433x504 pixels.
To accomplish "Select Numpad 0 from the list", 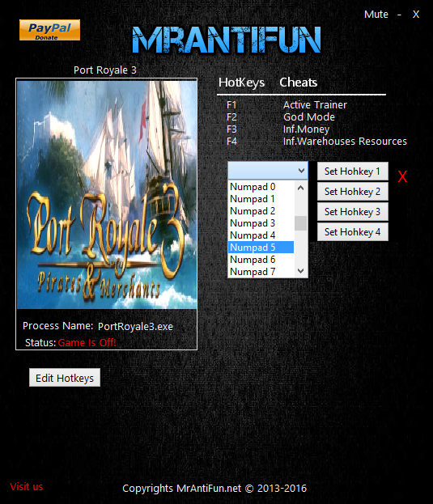I will click(261, 187).
